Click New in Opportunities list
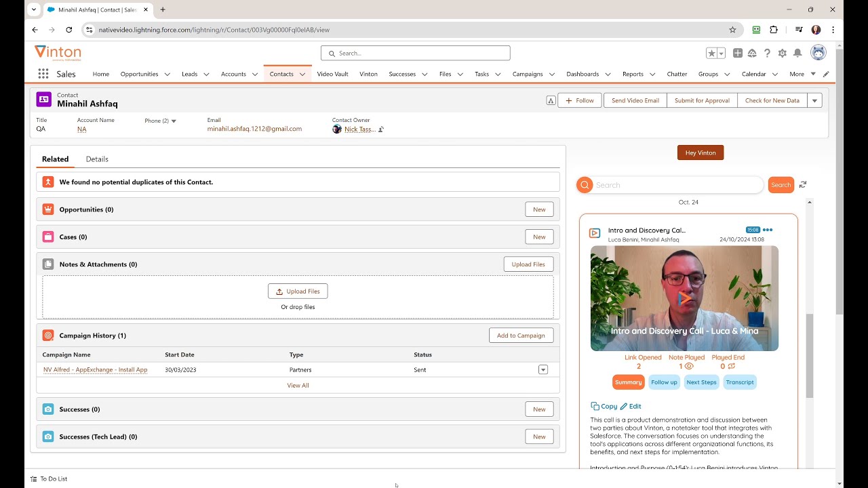This screenshot has height=488, width=868. (x=539, y=209)
